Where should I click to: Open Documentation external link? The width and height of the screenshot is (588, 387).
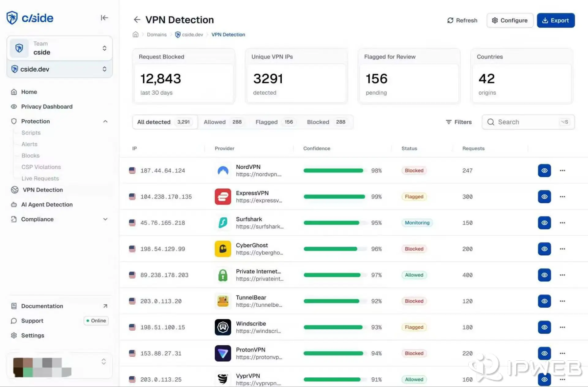[x=59, y=306]
